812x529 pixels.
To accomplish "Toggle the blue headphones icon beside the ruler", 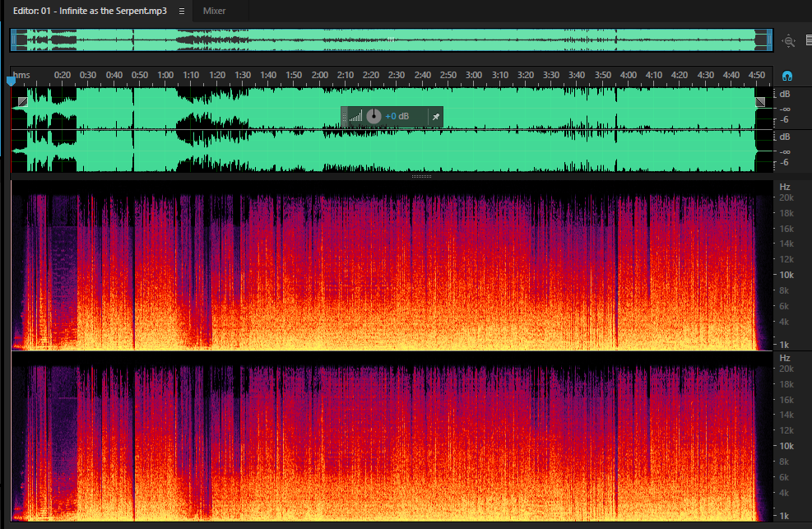I will pyautogui.click(x=787, y=76).
